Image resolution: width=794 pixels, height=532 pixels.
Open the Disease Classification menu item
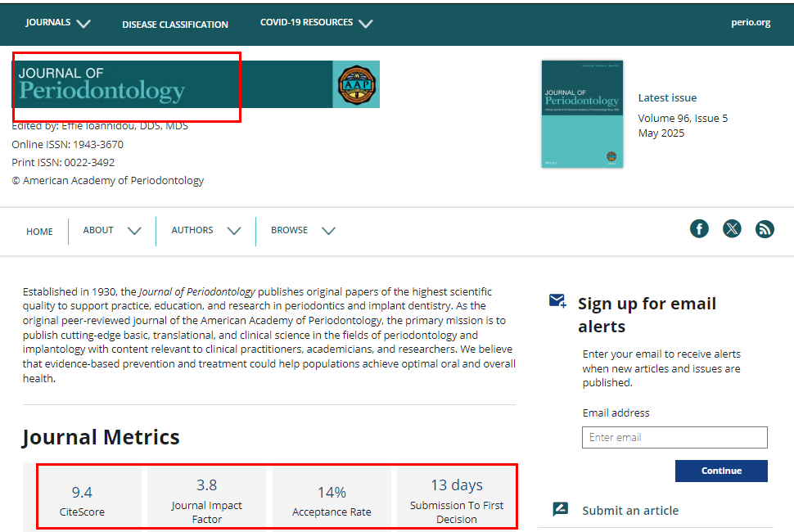(x=175, y=25)
